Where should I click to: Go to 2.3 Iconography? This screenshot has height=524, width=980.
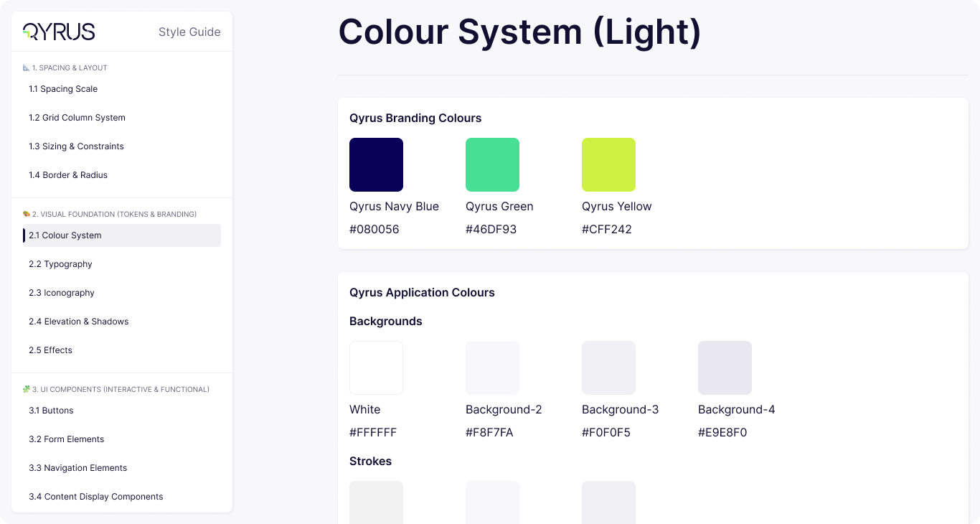122,293
